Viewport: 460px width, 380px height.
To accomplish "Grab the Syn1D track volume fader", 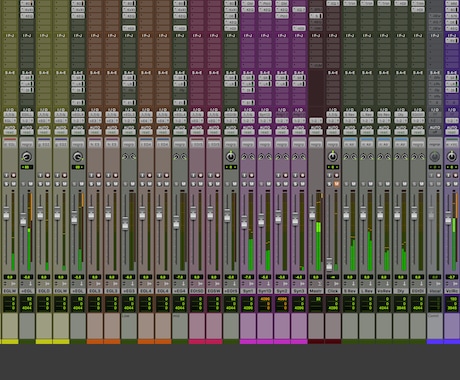I will tap(261, 221).
